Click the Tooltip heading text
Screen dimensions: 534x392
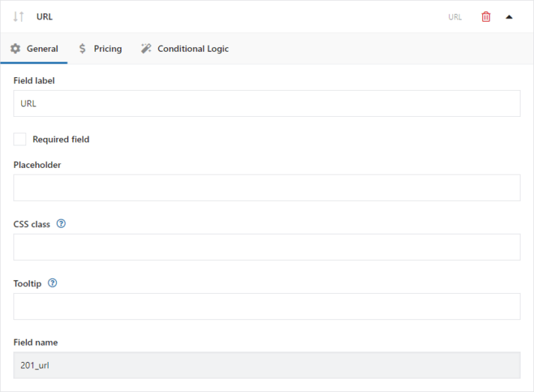click(27, 283)
